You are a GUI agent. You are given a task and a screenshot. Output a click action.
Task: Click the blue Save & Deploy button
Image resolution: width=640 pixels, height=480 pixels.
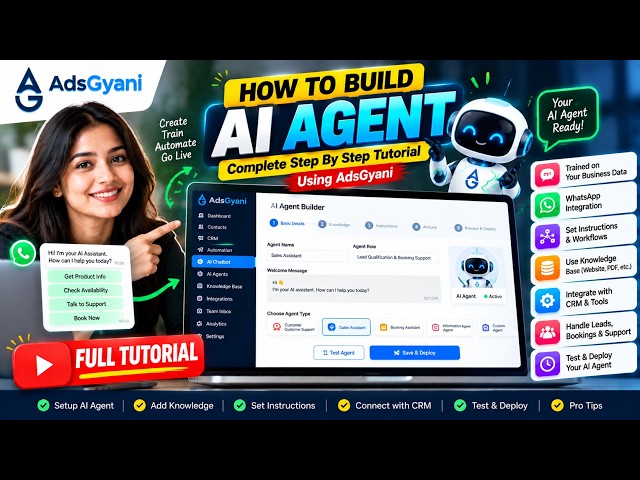(415, 353)
